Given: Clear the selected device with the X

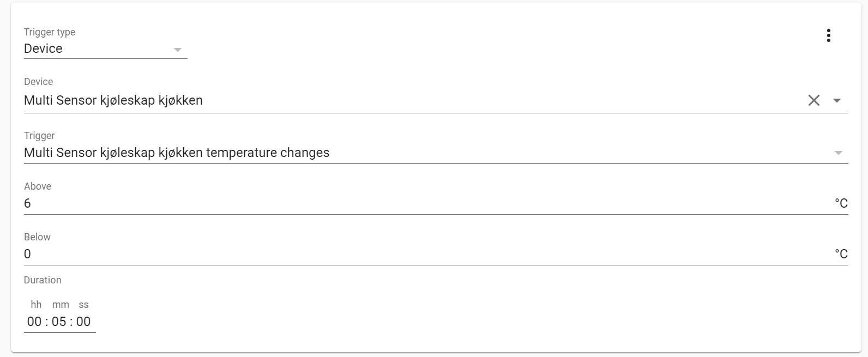Looking at the screenshot, I should tap(813, 100).
